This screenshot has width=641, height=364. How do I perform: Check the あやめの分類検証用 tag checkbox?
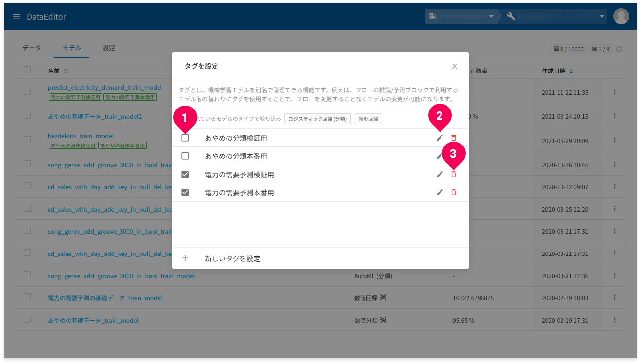pos(185,138)
